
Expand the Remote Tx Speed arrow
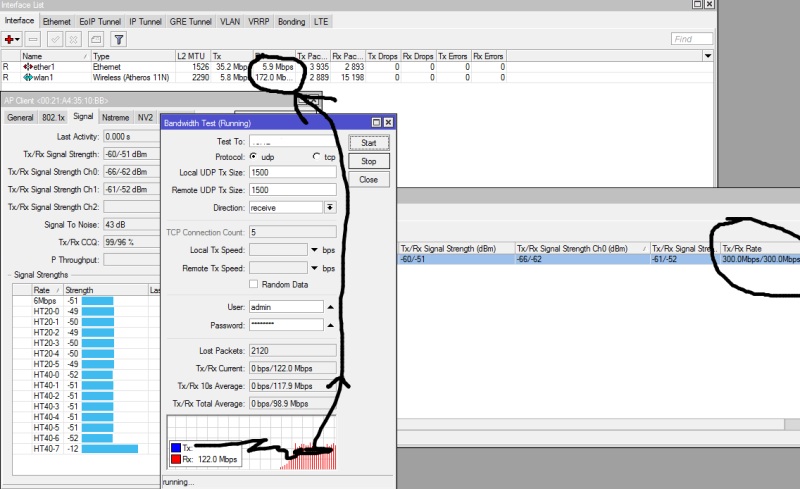[314, 268]
